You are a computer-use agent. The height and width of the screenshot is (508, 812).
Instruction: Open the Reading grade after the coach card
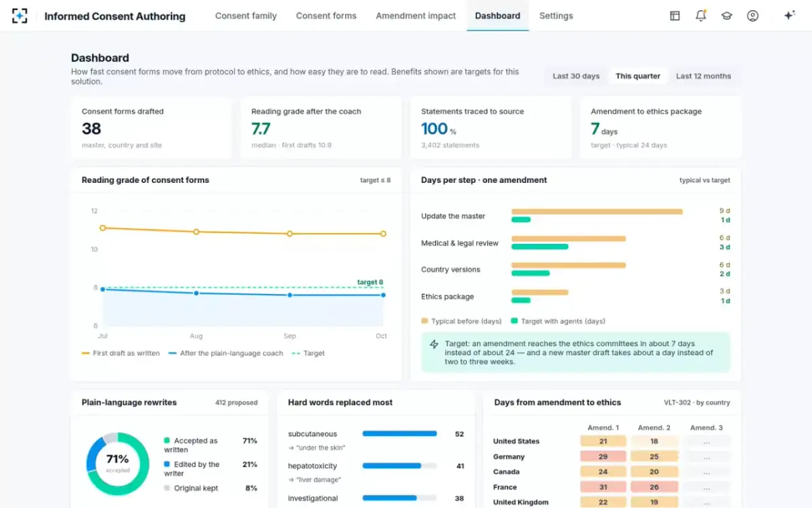[321, 128]
